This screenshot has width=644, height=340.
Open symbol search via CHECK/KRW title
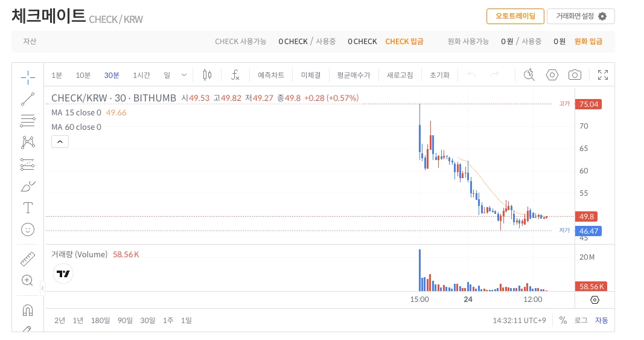point(113,98)
